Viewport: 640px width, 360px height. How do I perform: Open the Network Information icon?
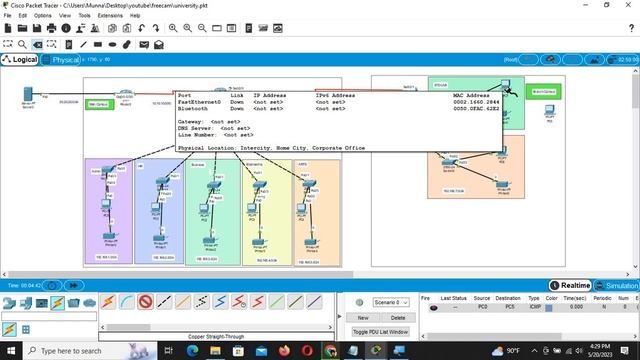tap(66, 28)
